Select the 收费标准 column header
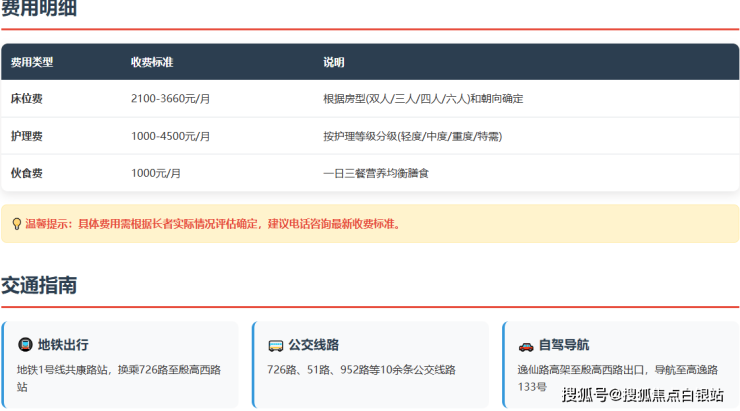This screenshot has width=740, height=411. (152, 62)
